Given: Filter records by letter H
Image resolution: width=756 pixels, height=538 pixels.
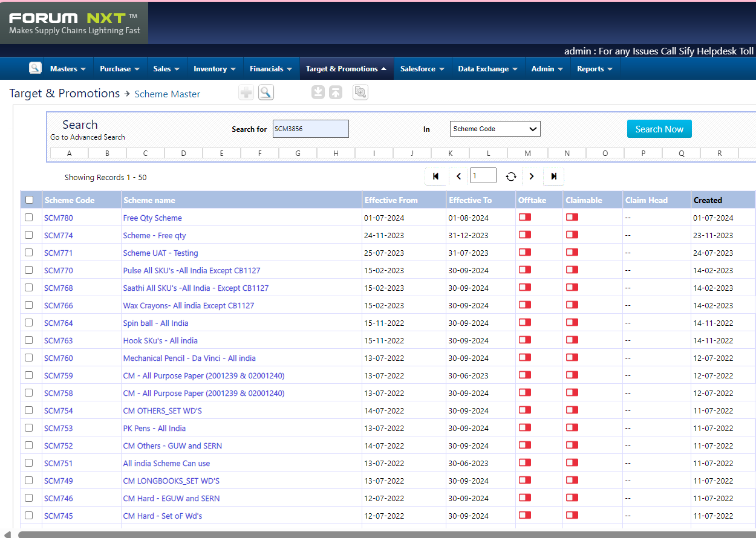Looking at the screenshot, I should point(336,153).
